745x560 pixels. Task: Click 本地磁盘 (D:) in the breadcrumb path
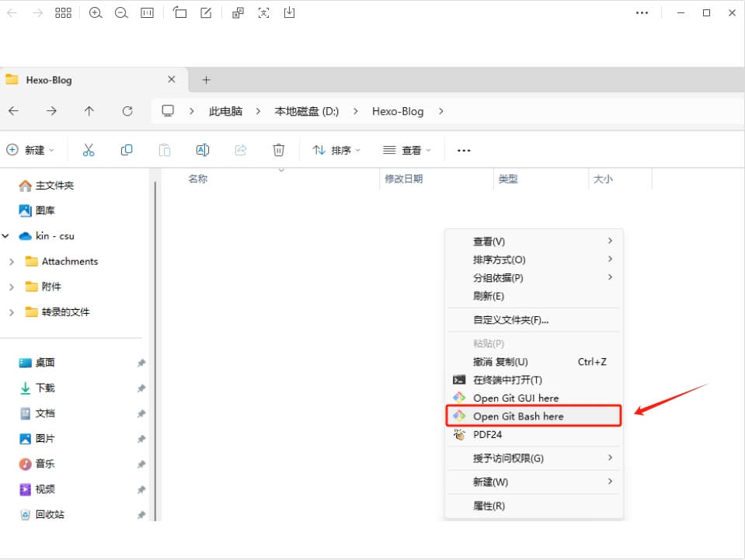pos(306,111)
